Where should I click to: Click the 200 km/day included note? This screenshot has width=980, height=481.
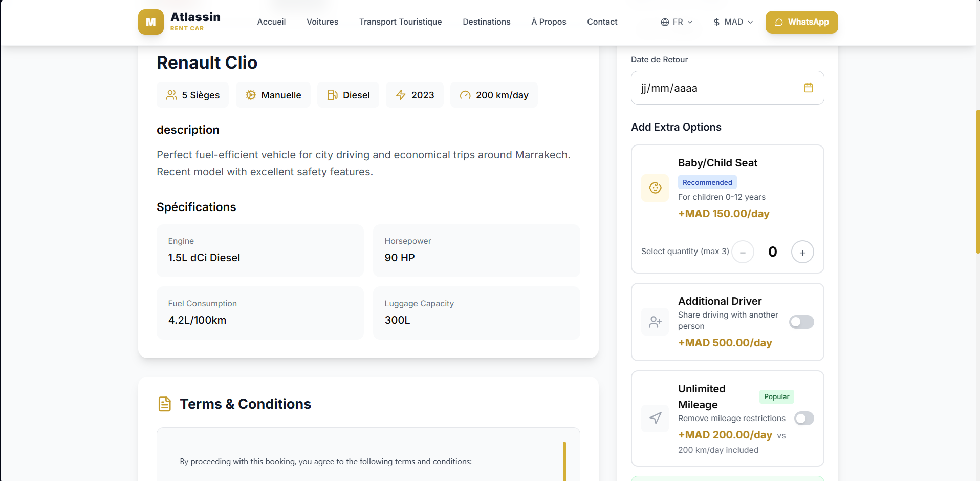point(718,450)
